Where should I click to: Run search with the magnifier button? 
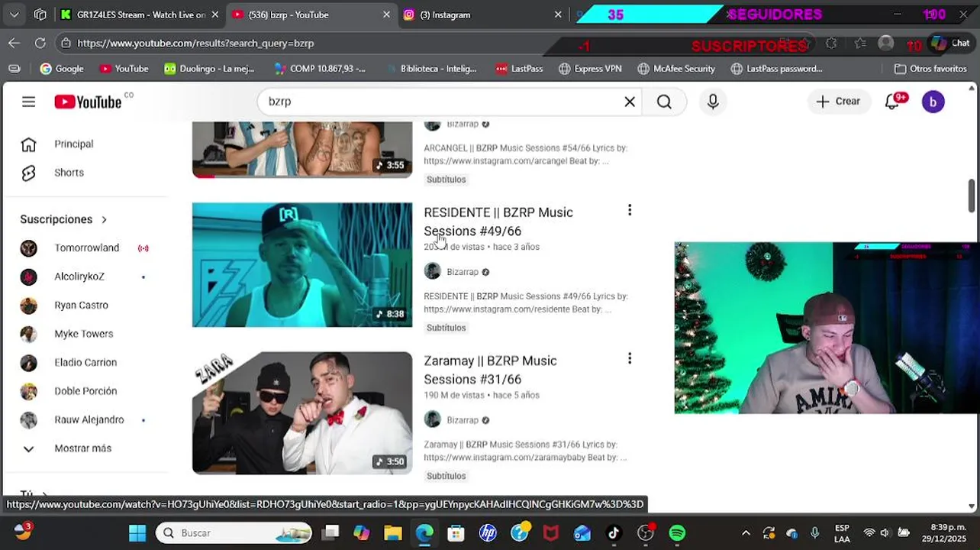click(x=664, y=102)
